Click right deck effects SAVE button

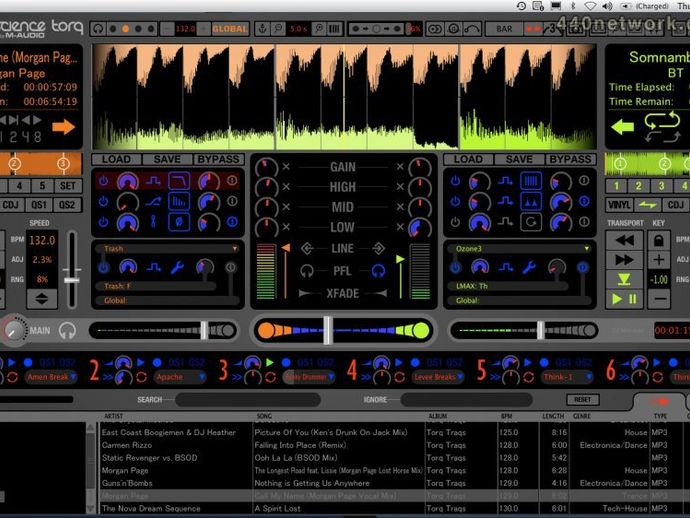[519, 159]
